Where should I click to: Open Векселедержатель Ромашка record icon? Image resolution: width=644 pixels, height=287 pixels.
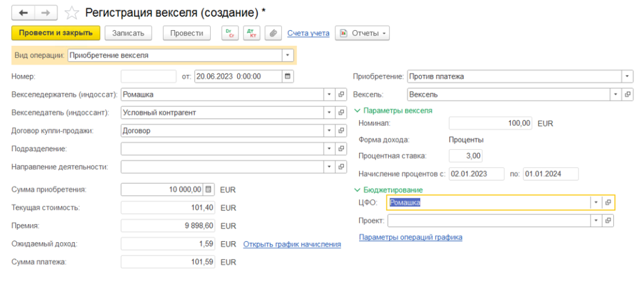(341, 94)
